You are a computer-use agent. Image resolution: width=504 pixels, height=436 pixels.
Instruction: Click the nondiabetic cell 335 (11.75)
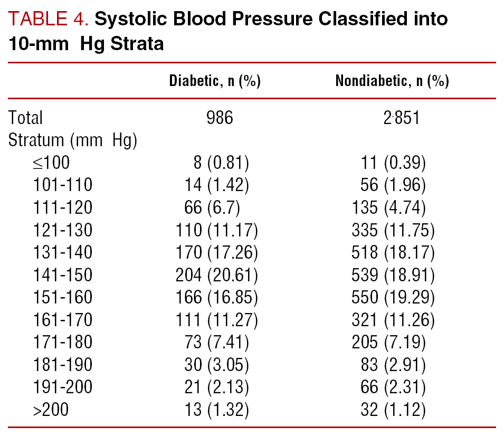click(393, 230)
